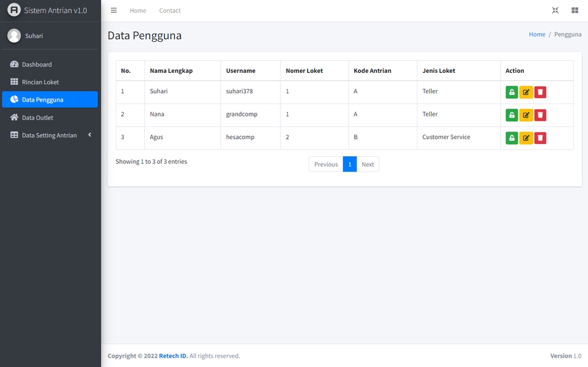Click the Next pagination button
This screenshot has height=367, width=588.
(367, 164)
